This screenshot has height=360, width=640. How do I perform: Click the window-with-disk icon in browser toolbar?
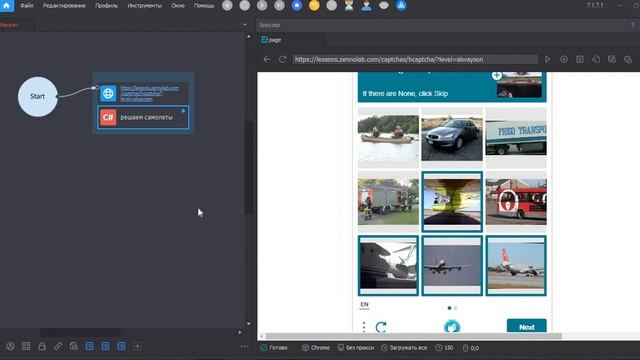tap(612, 60)
